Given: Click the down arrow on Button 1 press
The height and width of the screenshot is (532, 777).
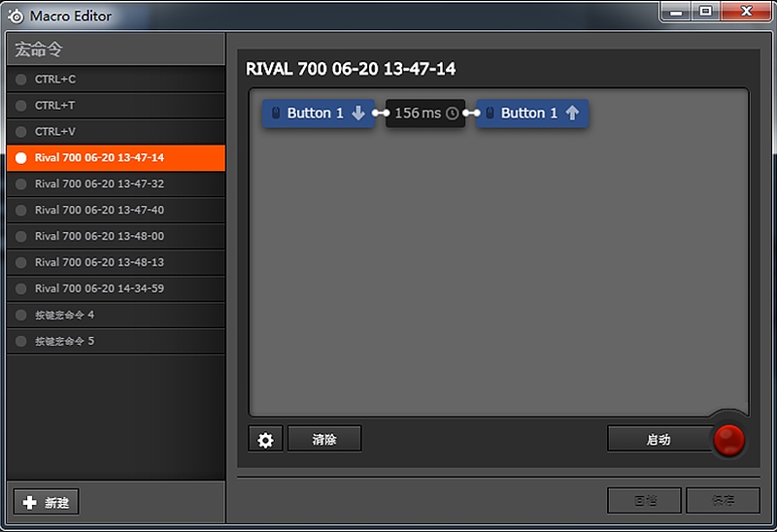Looking at the screenshot, I should (358, 114).
